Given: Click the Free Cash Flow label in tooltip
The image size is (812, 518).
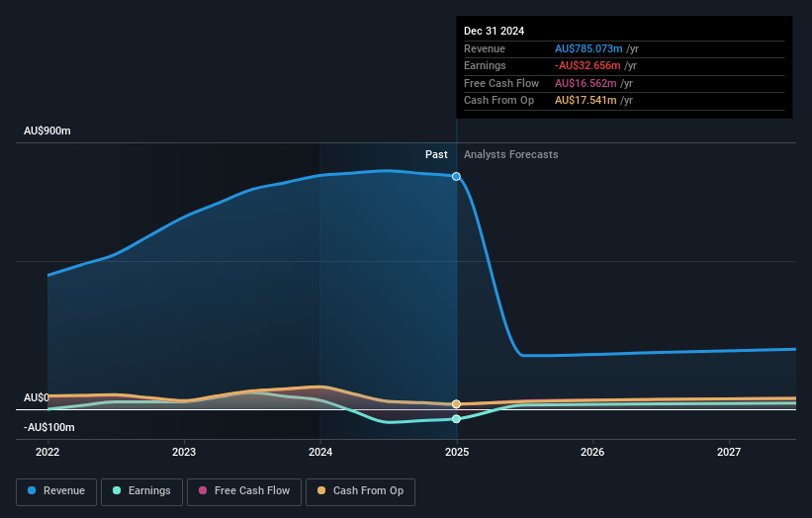Looking at the screenshot, I should (501, 83).
